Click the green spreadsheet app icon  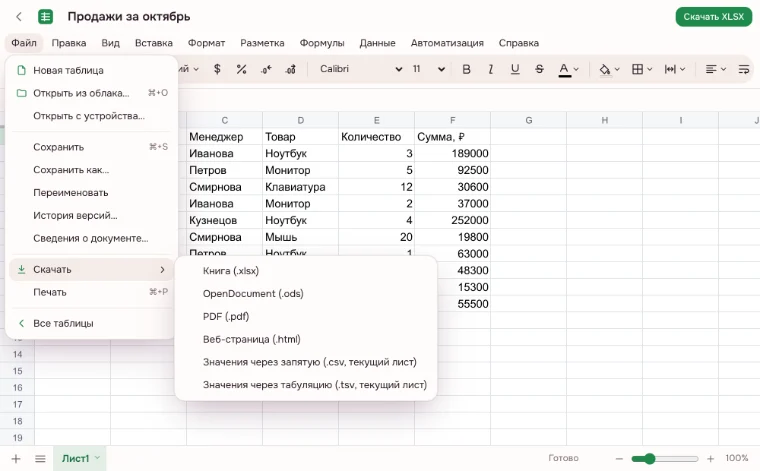46,17
